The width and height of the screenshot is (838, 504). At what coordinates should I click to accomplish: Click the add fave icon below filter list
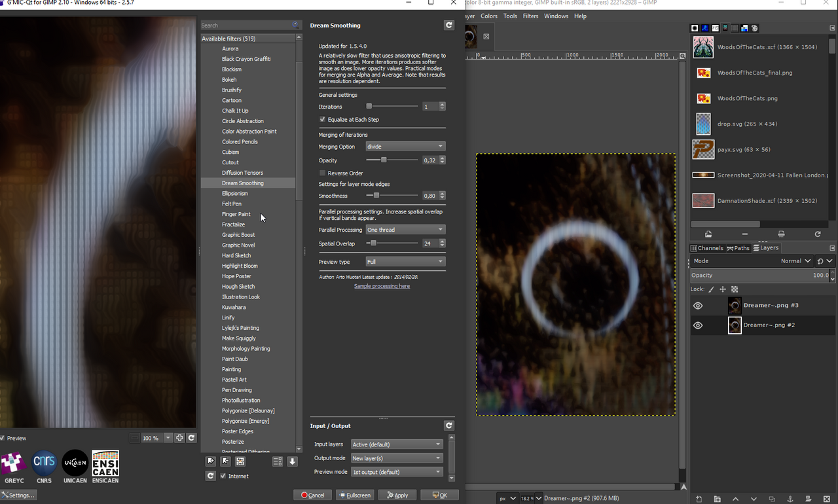pyautogui.click(x=210, y=461)
